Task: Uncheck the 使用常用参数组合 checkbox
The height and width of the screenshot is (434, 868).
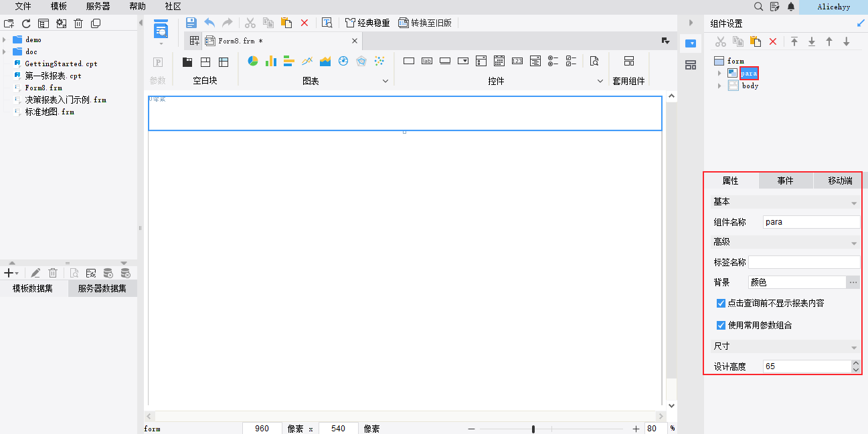Action: (721, 325)
